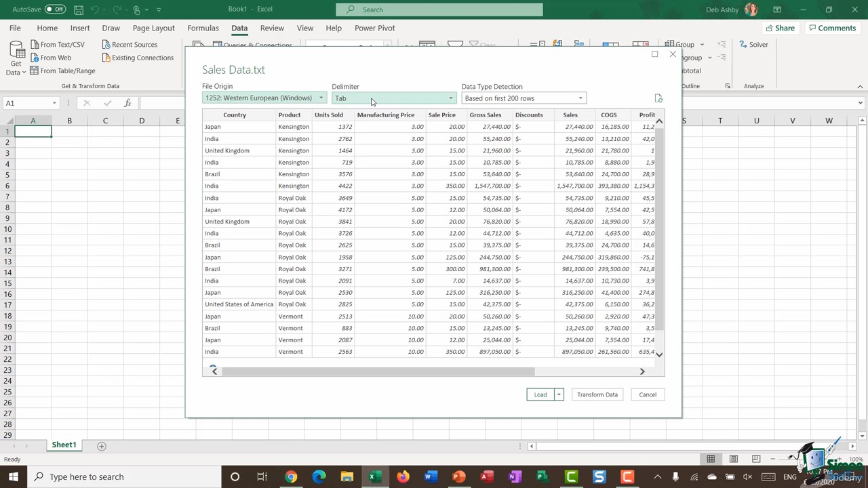Click the Share button
This screenshot has height=488, width=868.
pos(779,28)
